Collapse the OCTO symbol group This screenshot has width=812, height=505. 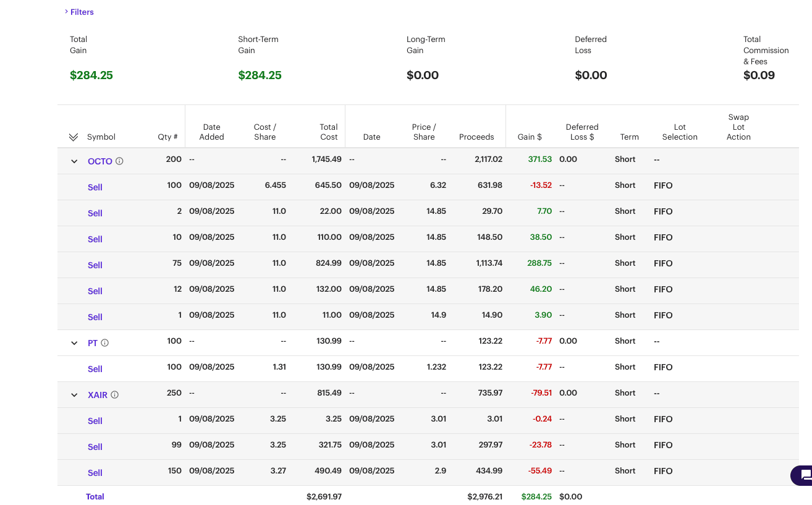pyautogui.click(x=74, y=161)
